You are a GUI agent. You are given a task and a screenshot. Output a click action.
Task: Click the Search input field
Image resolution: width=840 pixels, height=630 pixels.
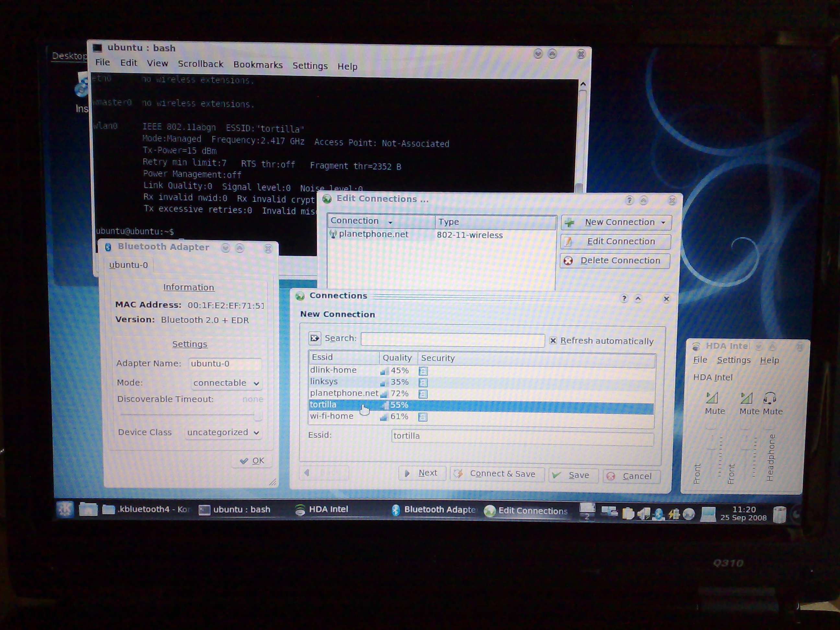[453, 340]
